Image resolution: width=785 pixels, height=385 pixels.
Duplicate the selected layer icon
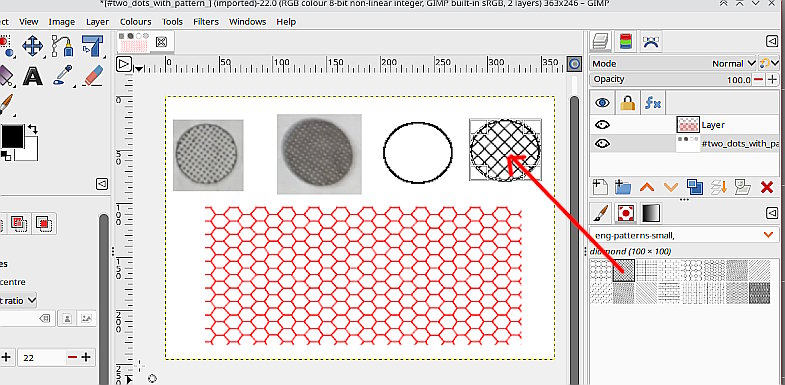(694, 187)
